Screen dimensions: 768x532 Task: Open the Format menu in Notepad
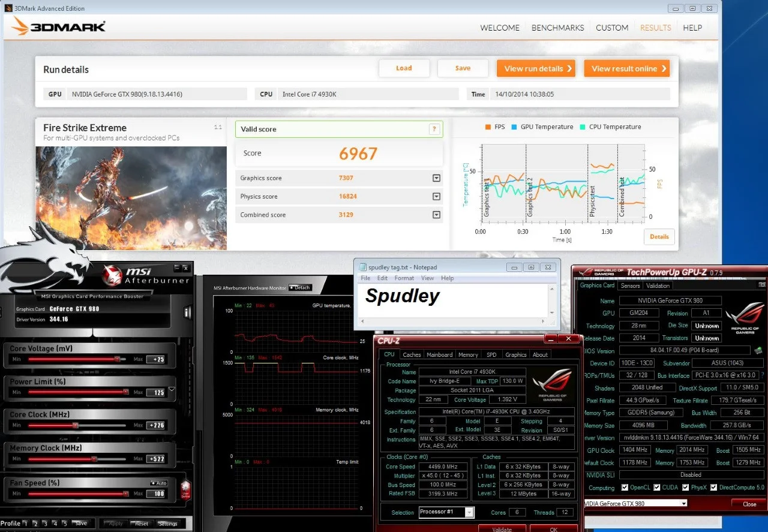pyautogui.click(x=404, y=278)
